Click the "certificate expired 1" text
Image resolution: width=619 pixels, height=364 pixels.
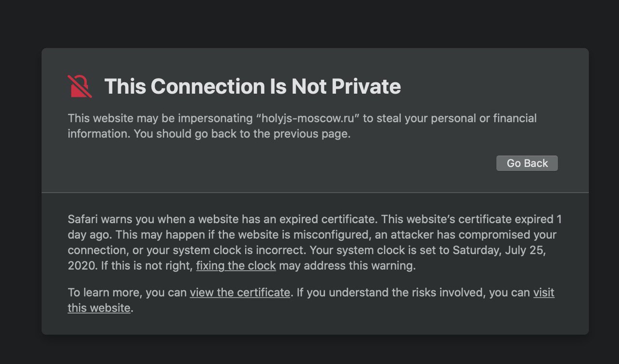coord(510,219)
